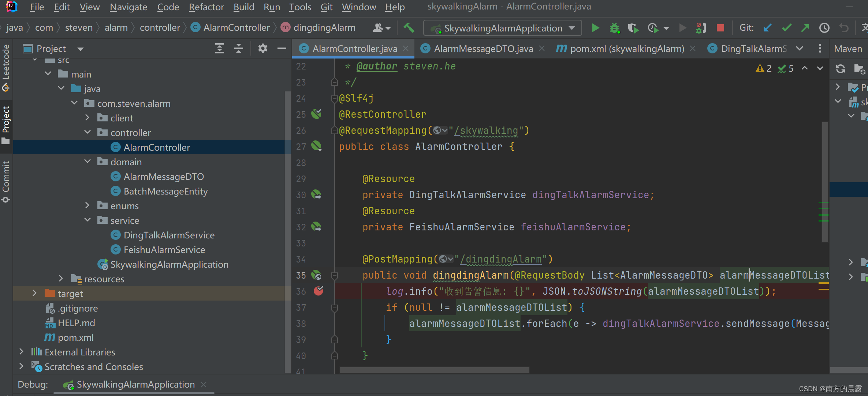The image size is (868, 396).
Task: Open Git history clock icon
Action: [x=824, y=28]
